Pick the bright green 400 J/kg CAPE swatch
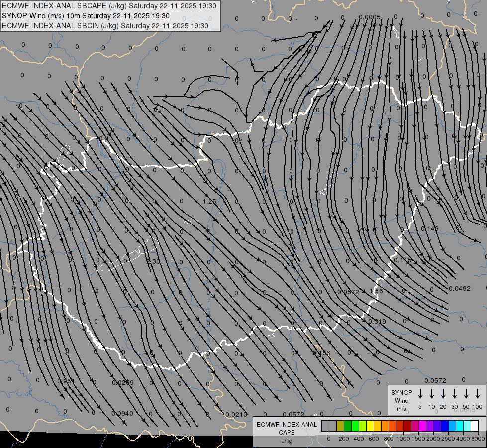487x448 pixels. click(x=356, y=426)
